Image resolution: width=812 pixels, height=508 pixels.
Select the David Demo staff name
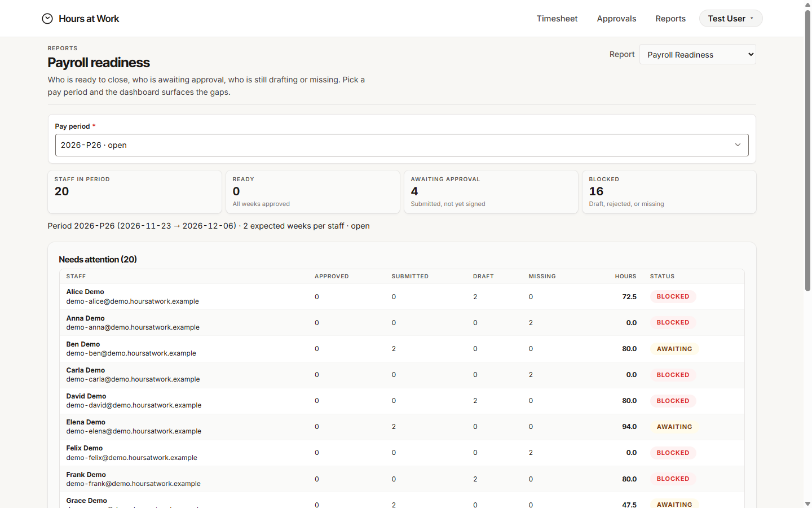[86, 396]
